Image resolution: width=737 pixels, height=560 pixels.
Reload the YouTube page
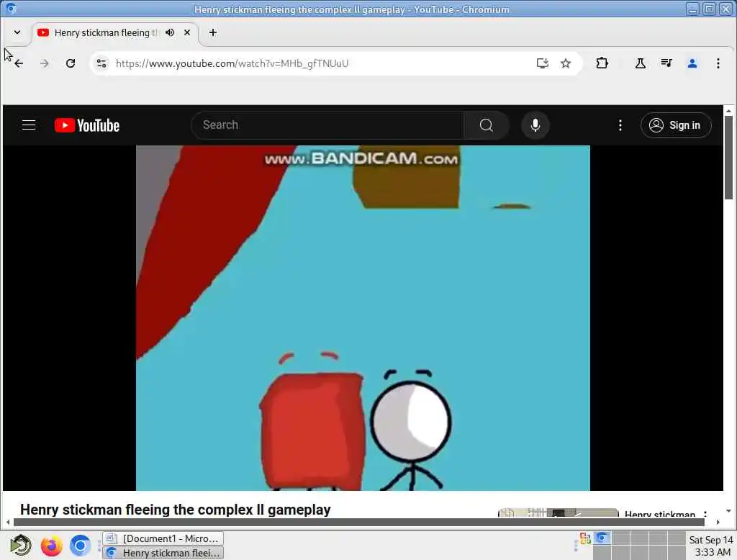coord(71,63)
